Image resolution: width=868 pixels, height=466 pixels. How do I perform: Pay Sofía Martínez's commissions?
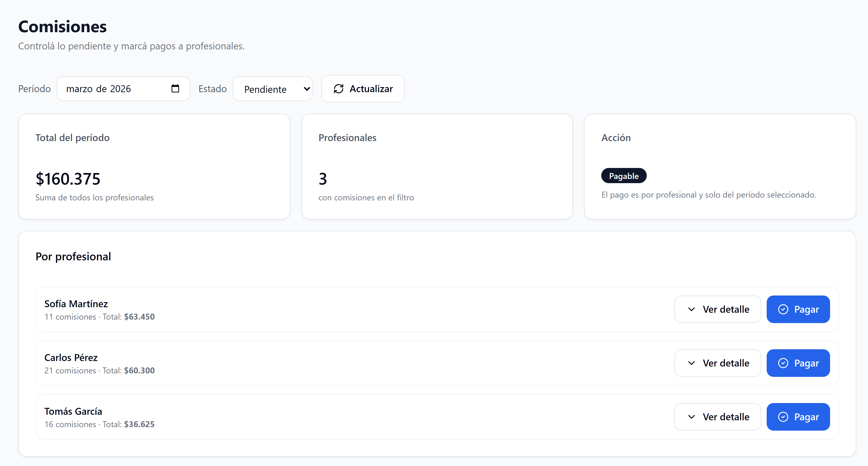(x=798, y=309)
